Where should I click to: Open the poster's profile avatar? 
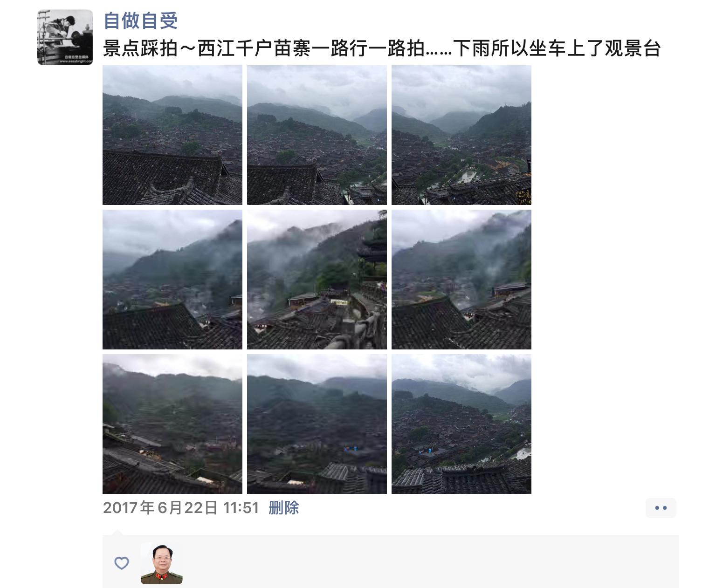coord(65,37)
